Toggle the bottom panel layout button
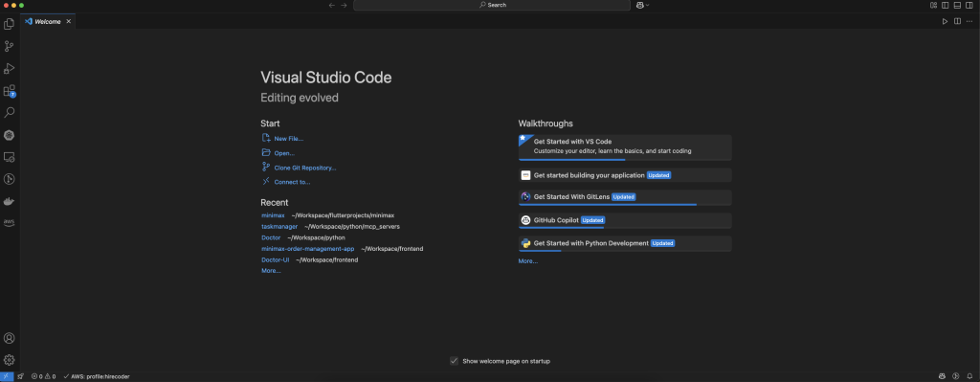 tap(957, 5)
